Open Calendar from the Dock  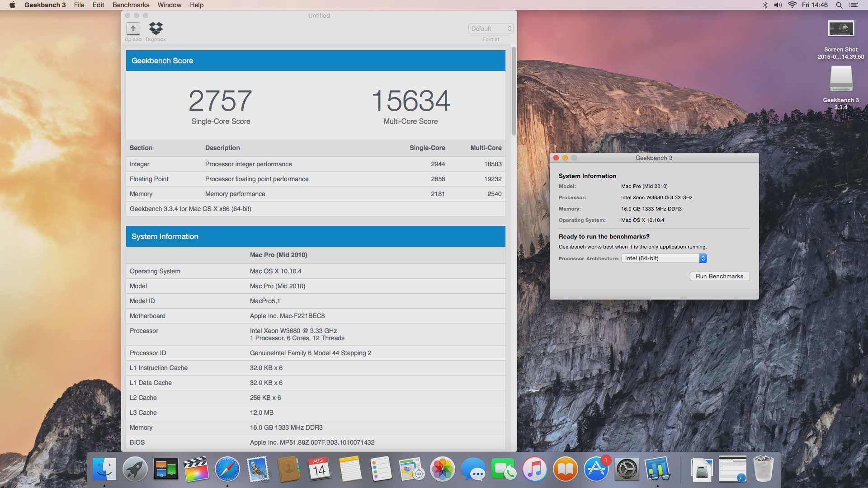click(x=319, y=469)
